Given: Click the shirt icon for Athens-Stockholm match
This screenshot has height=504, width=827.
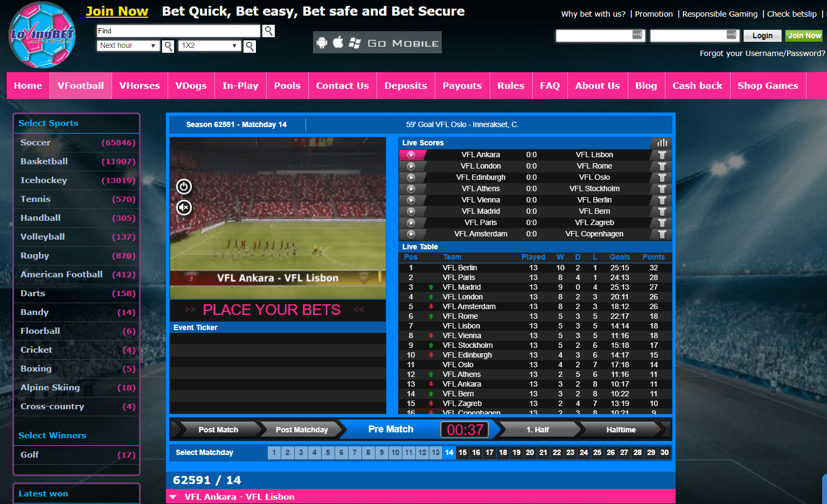Looking at the screenshot, I should click(662, 188).
